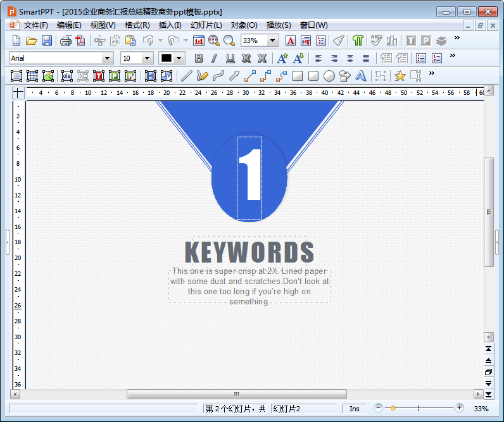Click the Ins mode status indicator
The height and width of the screenshot is (422, 504).
click(354, 409)
